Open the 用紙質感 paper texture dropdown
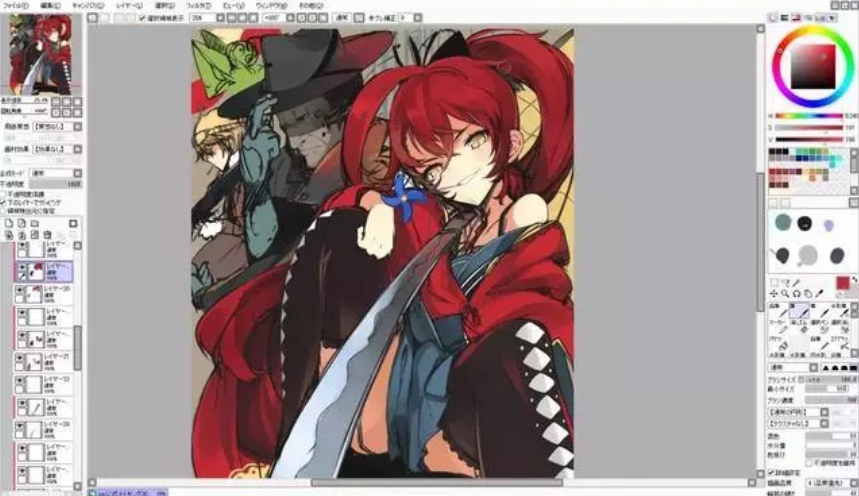 click(x=78, y=127)
